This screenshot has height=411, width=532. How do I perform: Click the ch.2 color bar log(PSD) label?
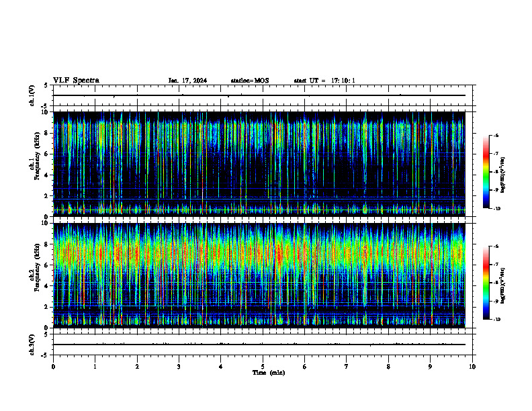503,286
